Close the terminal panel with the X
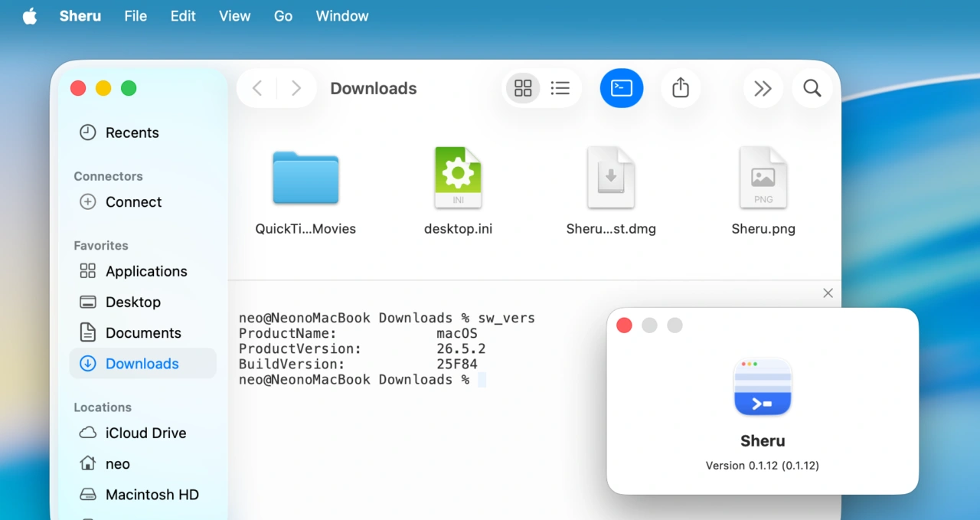 pos(828,293)
